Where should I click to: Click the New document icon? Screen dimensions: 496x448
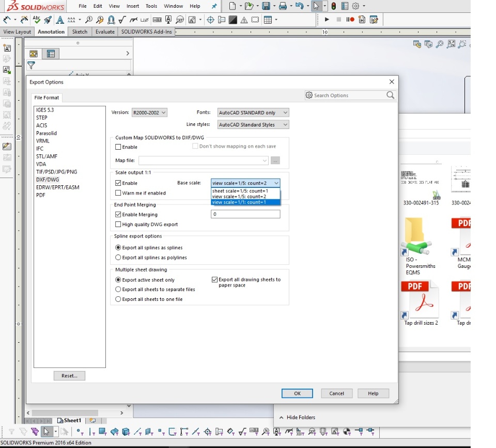pos(233,6)
